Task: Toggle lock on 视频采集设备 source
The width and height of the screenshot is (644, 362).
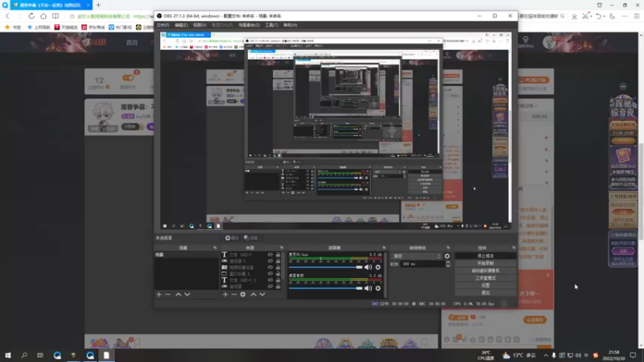Action: (278, 267)
